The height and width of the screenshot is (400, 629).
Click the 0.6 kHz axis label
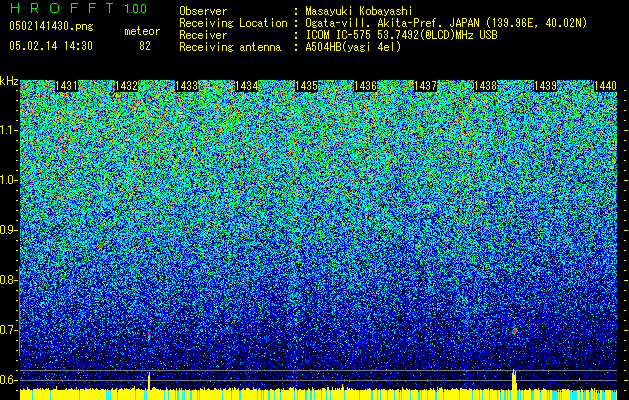pos(8,380)
